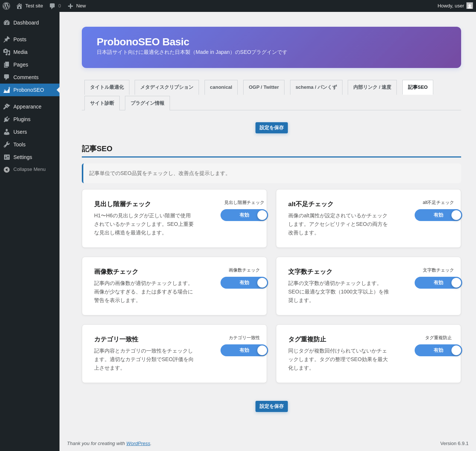Click the ProbonoSEO chart icon
The height and width of the screenshot is (451, 476).
pos(7,90)
